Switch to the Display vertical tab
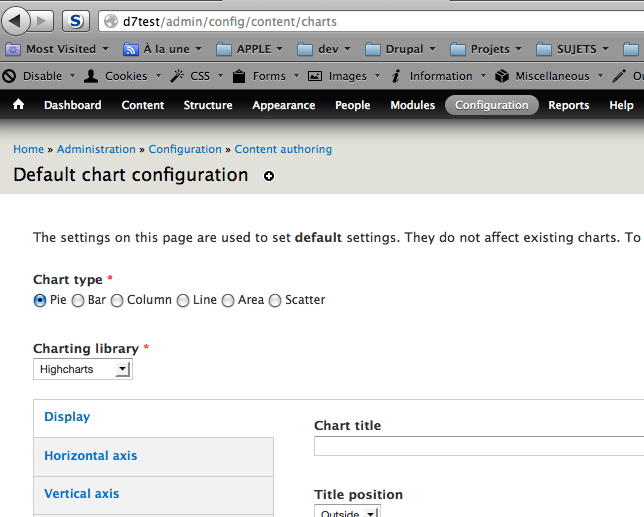The height and width of the screenshot is (517, 644). [154, 418]
